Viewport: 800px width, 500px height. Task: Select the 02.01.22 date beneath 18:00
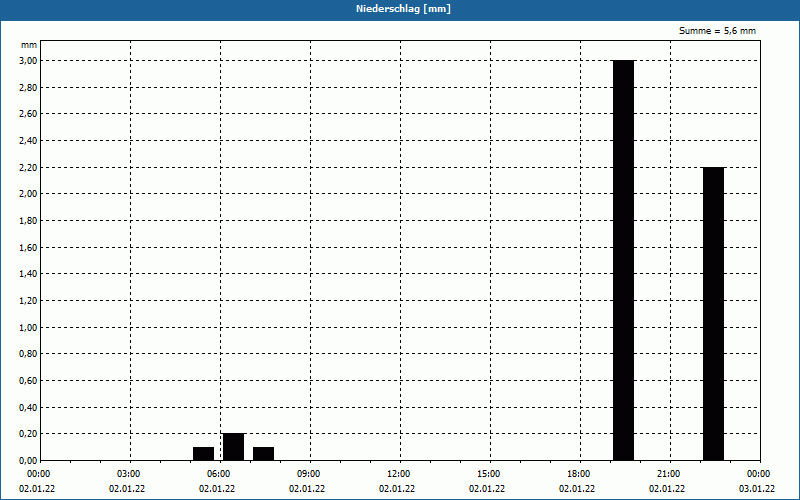tap(577, 489)
